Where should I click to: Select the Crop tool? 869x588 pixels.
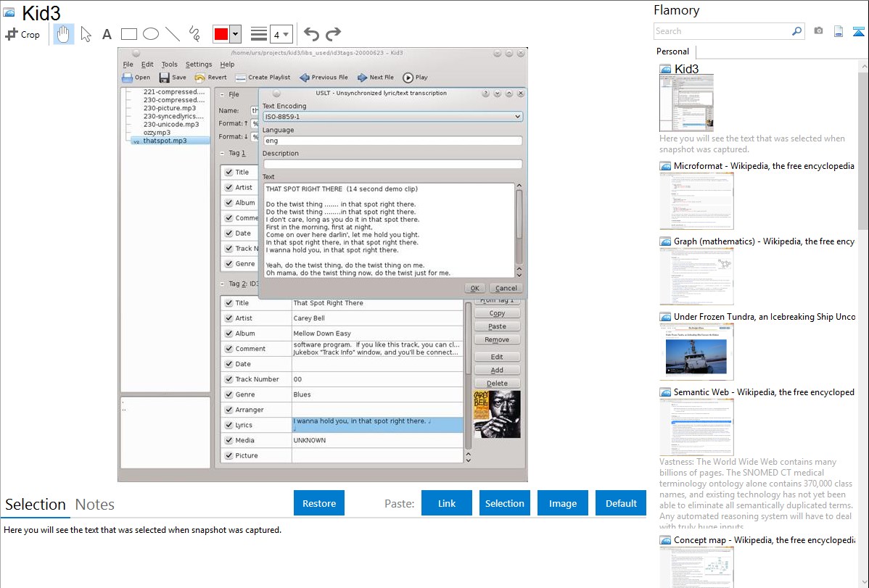click(x=22, y=34)
